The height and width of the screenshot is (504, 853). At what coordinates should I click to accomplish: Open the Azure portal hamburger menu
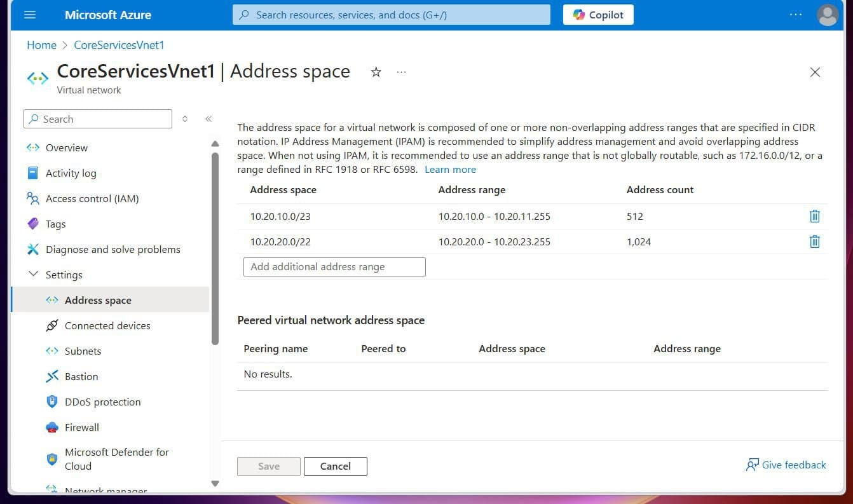tap(30, 15)
